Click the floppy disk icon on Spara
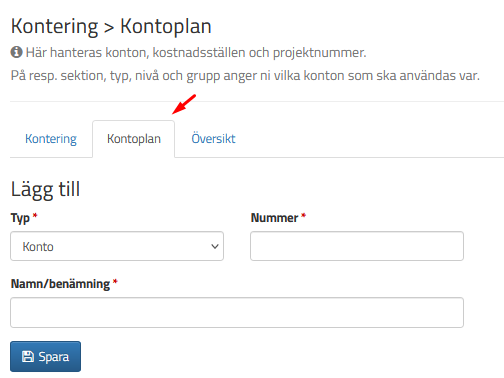504x378 pixels. [28, 357]
